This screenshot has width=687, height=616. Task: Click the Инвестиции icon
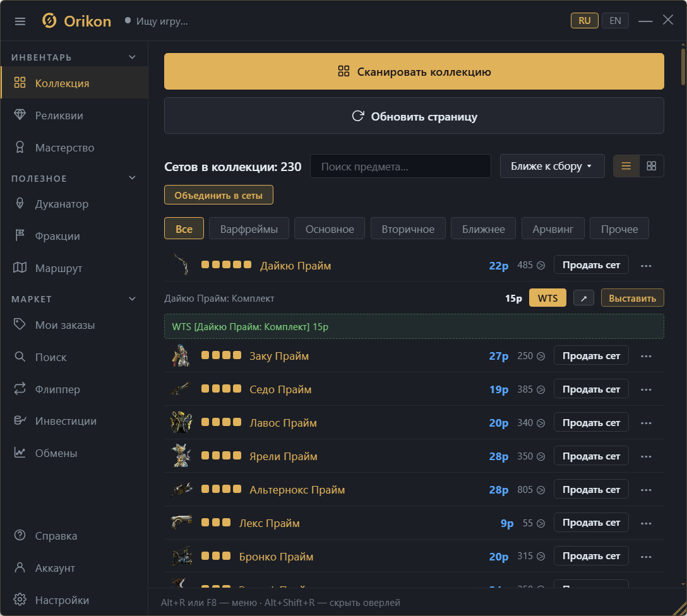pos(20,420)
